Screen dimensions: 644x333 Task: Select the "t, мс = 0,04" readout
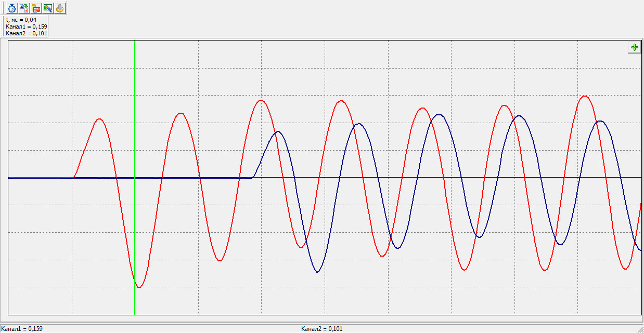point(21,20)
